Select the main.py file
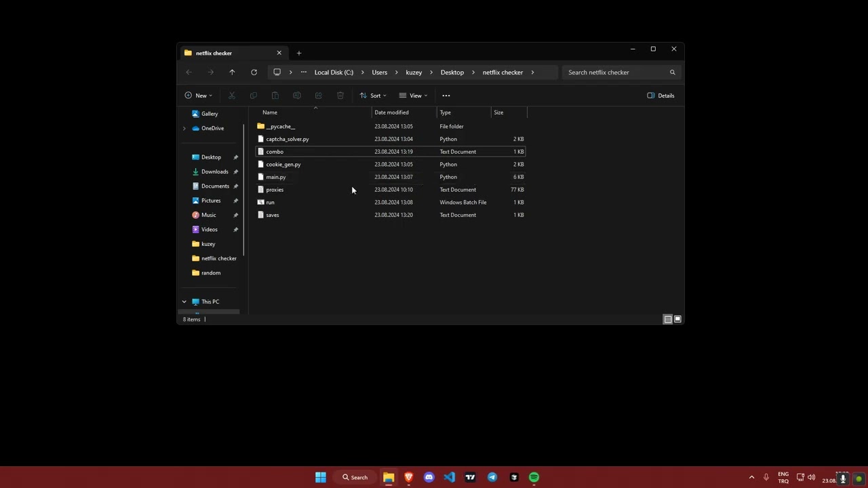868x488 pixels. click(391, 177)
